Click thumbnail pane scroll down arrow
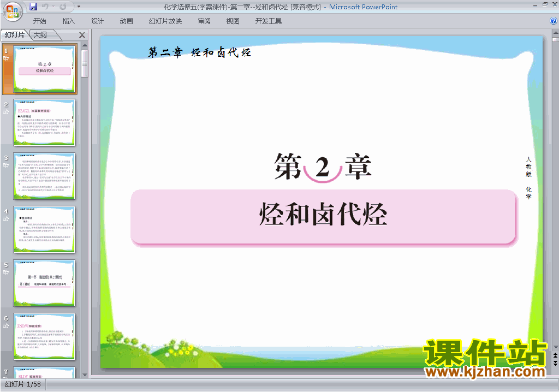The image size is (559, 392). pos(85,375)
